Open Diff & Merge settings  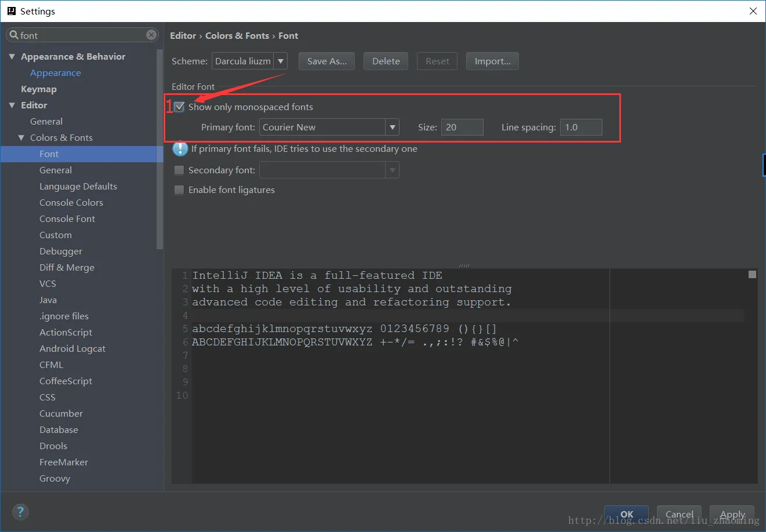point(67,267)
